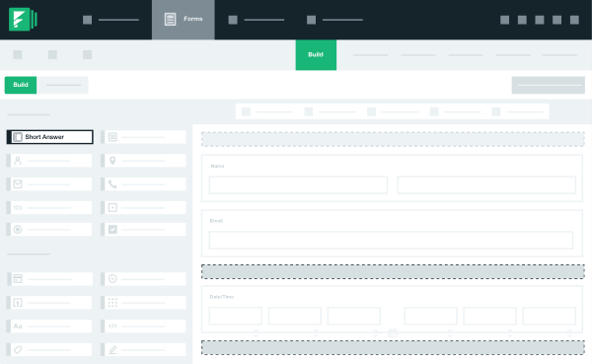Select the Short Answer field type
The image size is (592, 364).
point(49,137)
